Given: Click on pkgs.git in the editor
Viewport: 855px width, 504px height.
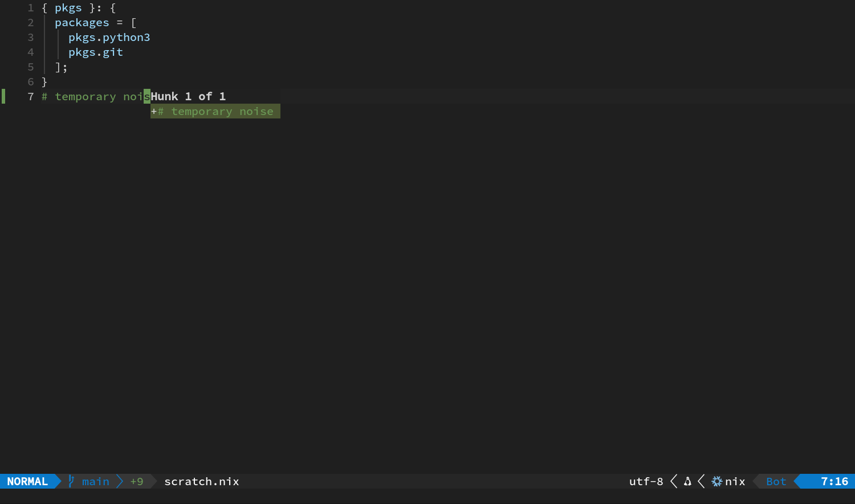Looking at the screenshot, I should (x=96, y=52).
